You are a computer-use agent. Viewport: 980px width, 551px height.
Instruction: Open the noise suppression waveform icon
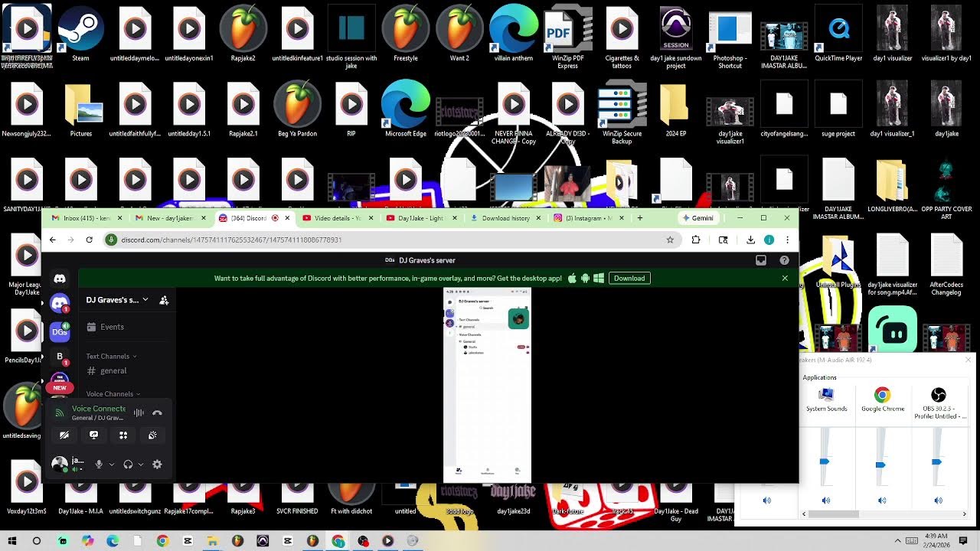[139, 412]
